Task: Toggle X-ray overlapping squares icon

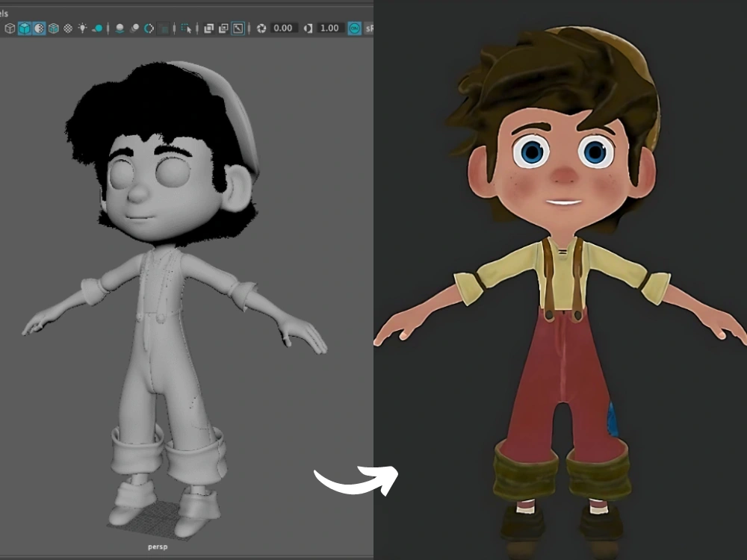Action: 208,28
